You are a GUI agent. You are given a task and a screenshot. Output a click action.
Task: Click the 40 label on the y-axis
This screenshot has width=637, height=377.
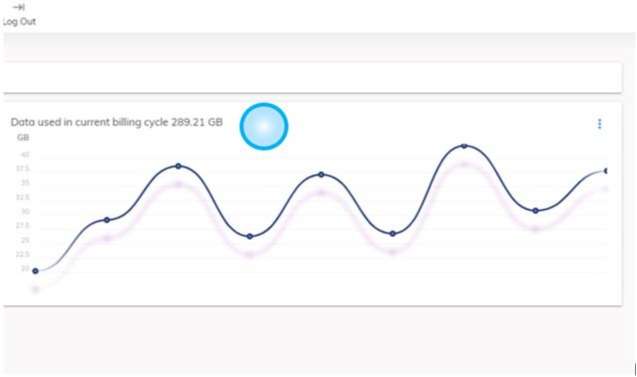[25, 155]
